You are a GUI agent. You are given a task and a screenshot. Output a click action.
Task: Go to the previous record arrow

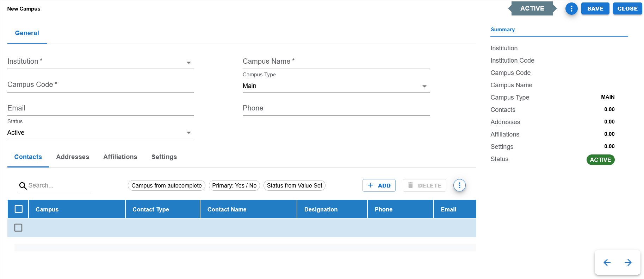coord(607,262)
